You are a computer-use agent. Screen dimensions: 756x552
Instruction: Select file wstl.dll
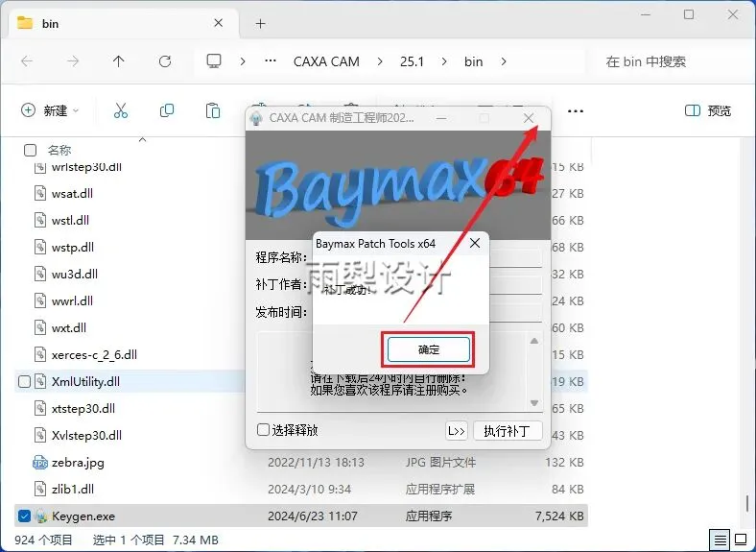[x=70, y=221]
